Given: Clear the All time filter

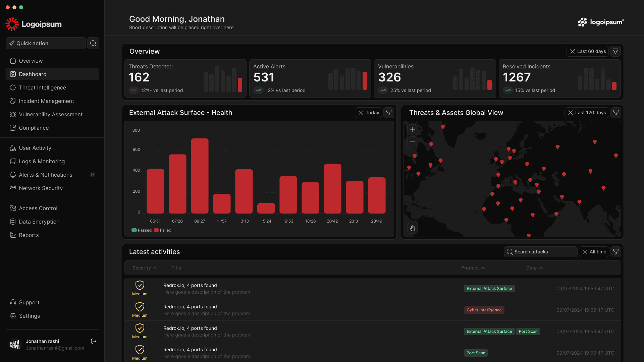Looking at the screenshot, I should click(x=585, y=252).
